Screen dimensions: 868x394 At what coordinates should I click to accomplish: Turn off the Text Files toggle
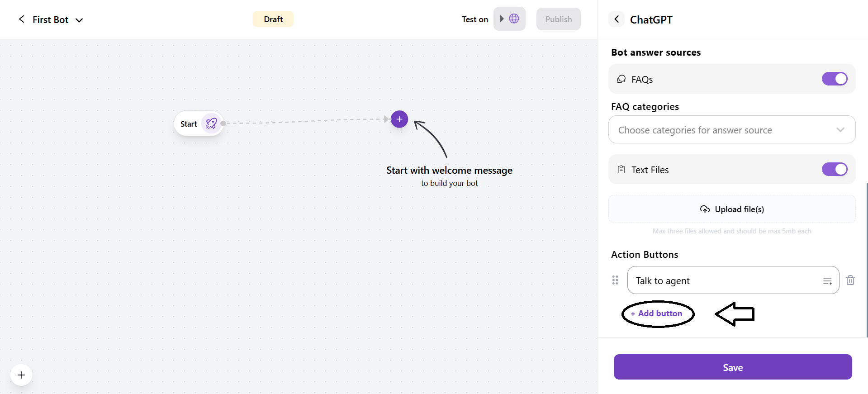pos(834,169)
